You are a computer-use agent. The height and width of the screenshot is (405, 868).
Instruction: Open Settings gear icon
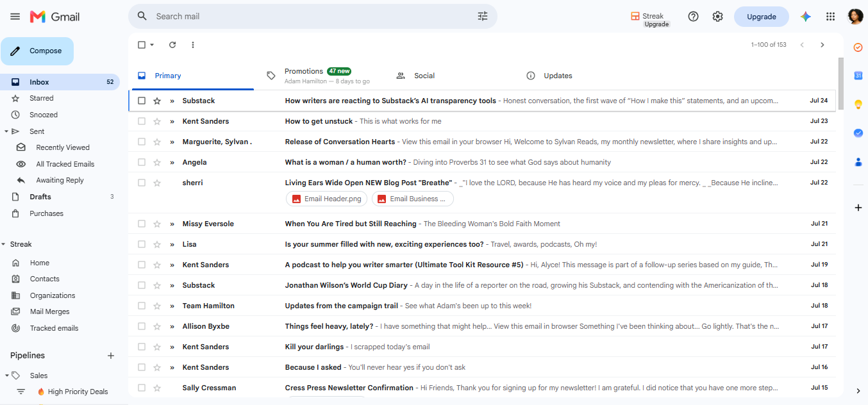click(x=718, y=17)
